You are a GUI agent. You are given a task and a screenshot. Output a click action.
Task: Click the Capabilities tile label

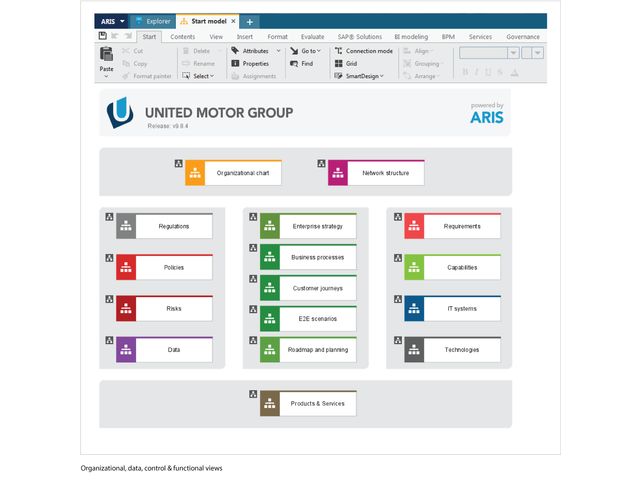(461, 267)
